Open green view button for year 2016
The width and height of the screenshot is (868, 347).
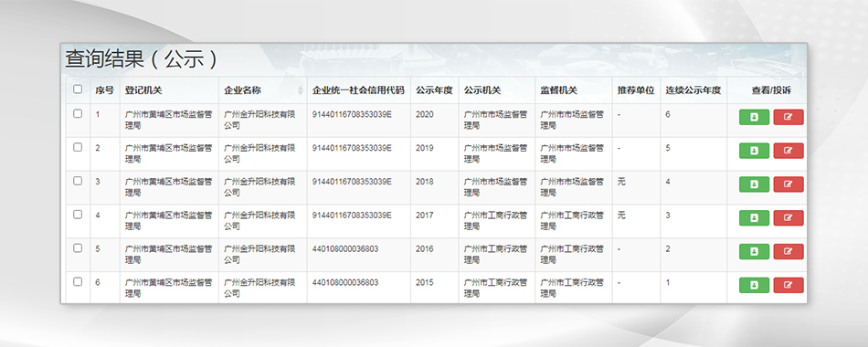(754, 252)
